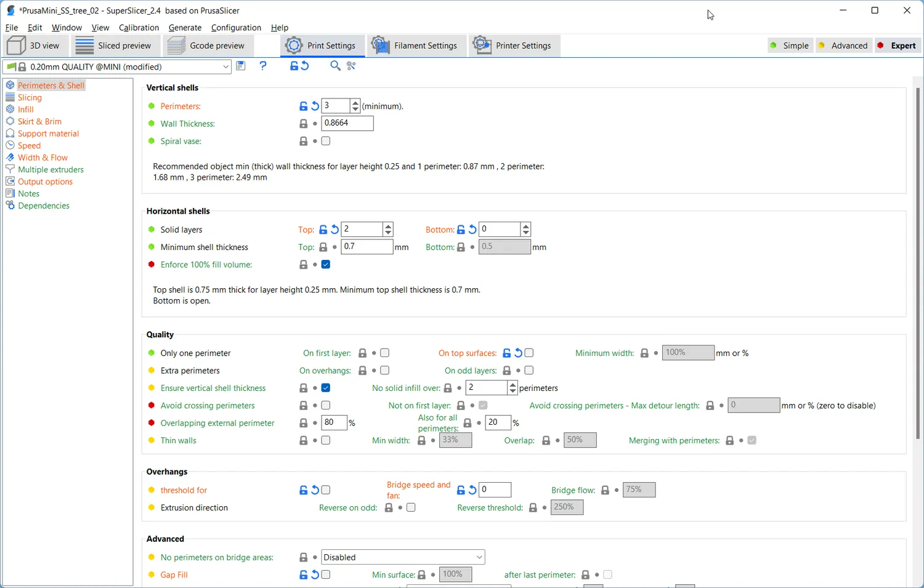
Task: Enable one perimeter on top surfaces
Action: tap(529, 353)
